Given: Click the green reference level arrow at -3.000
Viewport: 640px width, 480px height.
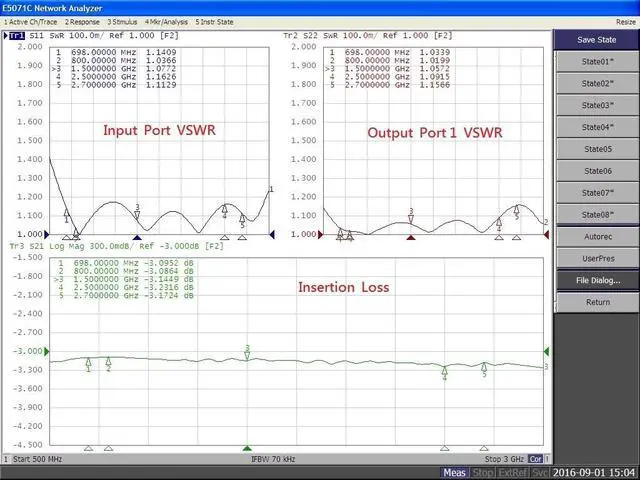Looking at the screenshot, I should tap(46, 351).
